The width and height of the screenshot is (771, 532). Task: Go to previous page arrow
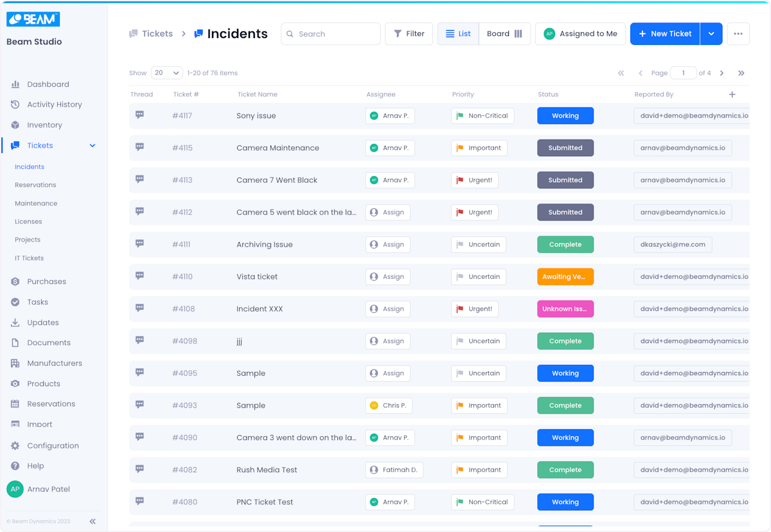click(641, 73)
